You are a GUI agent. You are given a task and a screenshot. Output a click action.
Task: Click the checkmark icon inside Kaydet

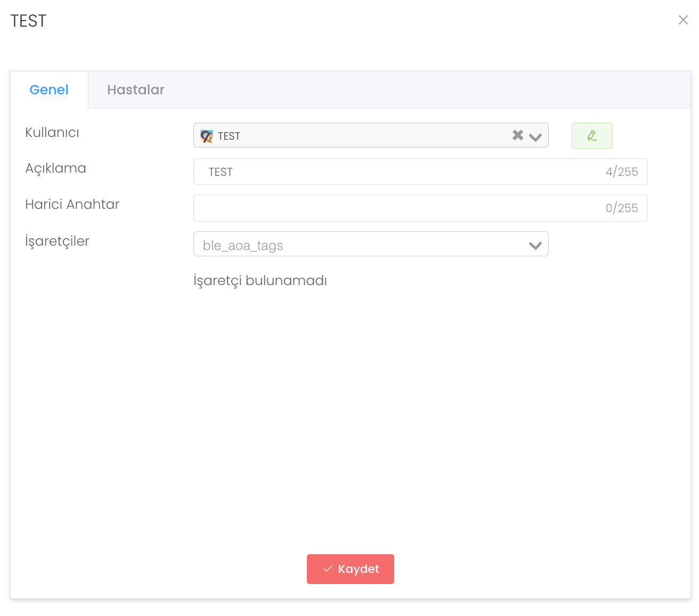pos(328,569)
